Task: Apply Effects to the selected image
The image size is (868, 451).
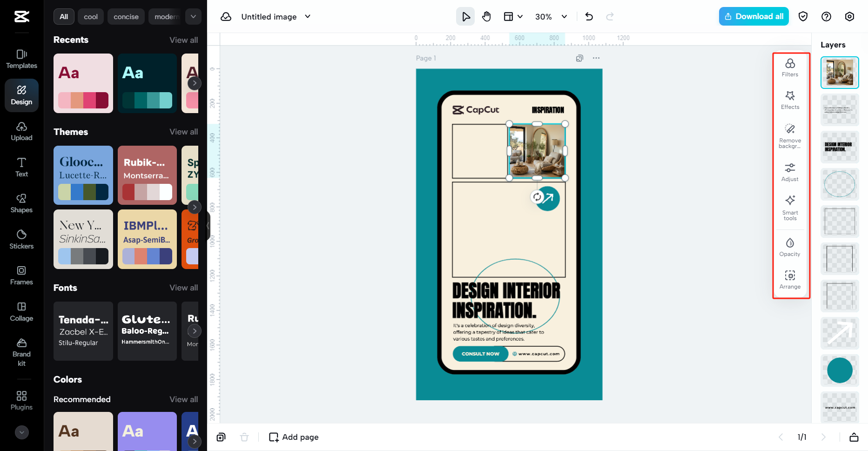Action: click(790, 100)
